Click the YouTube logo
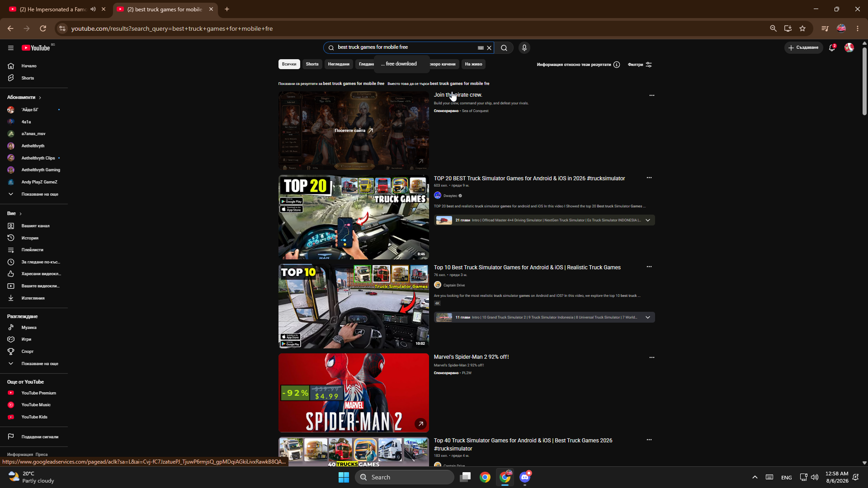868x488 pixels. (36, 48)
